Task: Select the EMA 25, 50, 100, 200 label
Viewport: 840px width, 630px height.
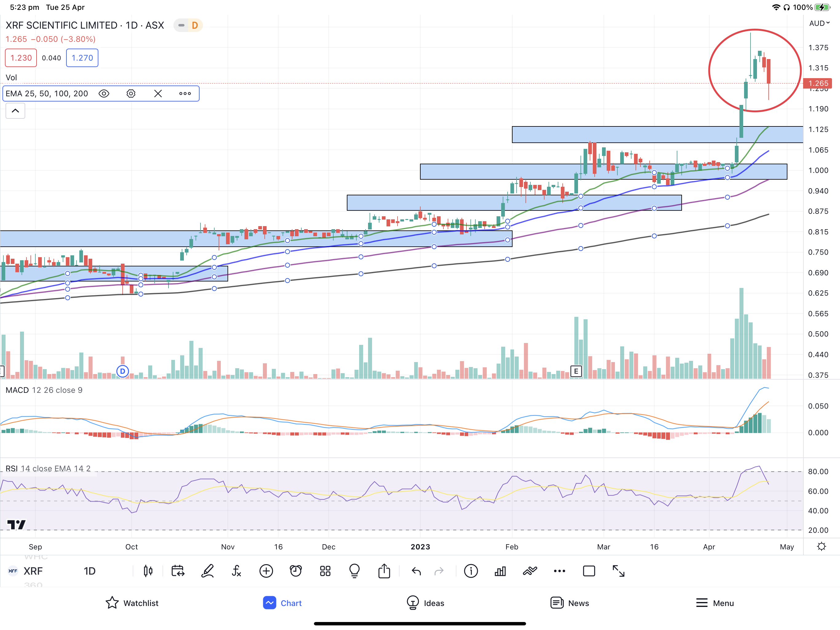Action: 47,94
